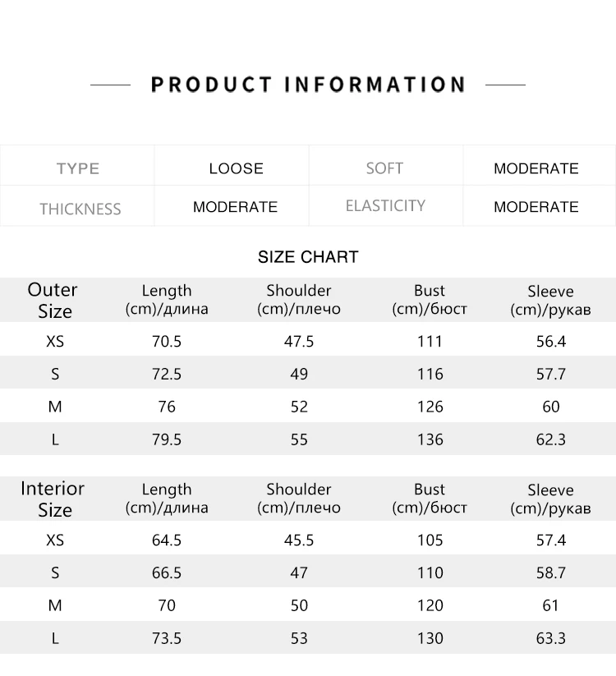Click outer XS length value 70.5

pos(167,342)
